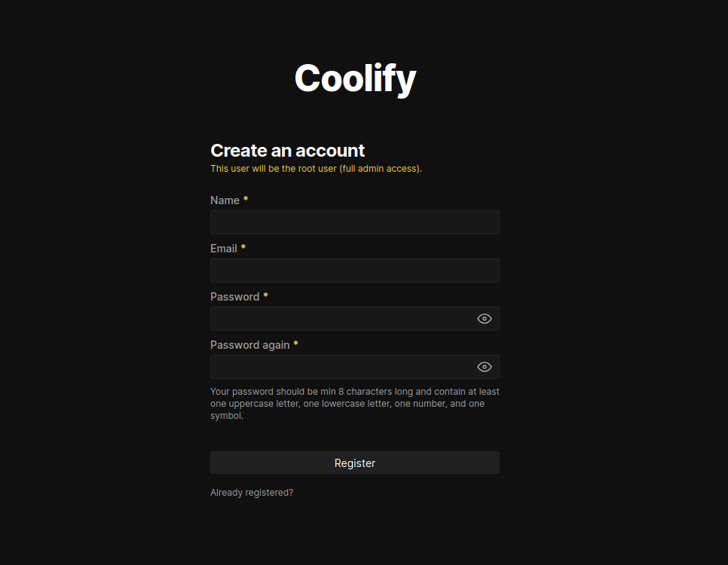The height and width of the screenshot is (565, 728).
Task: Click the root user admin access notice
Action: coord(316,169)
